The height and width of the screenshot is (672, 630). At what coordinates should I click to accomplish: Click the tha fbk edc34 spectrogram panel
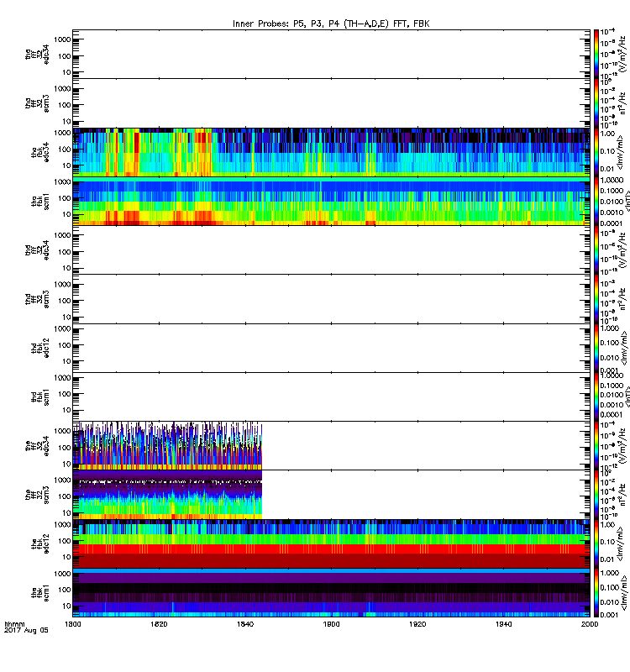[331, 152]
